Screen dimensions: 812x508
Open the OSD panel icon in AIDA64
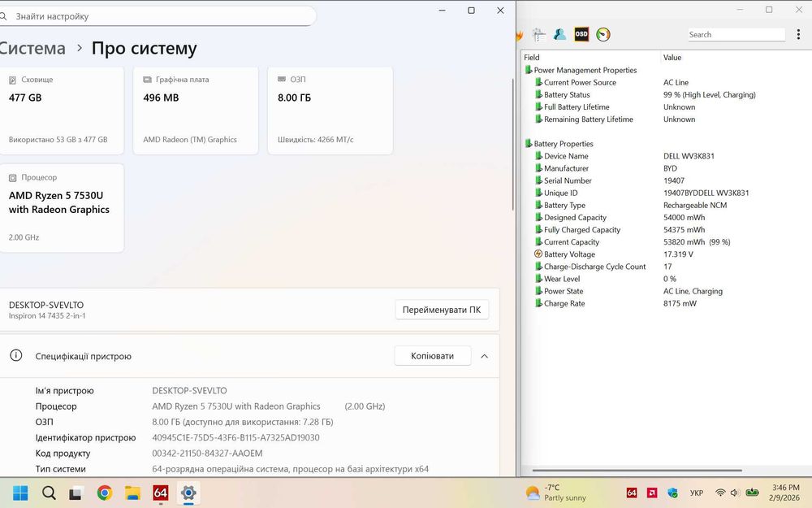click(x=581, y=35)
